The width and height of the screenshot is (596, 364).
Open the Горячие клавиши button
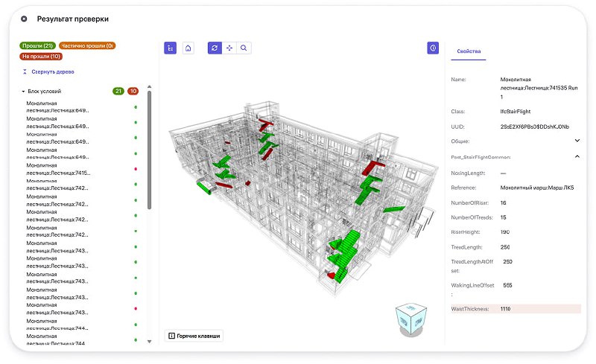click(194, 336)
